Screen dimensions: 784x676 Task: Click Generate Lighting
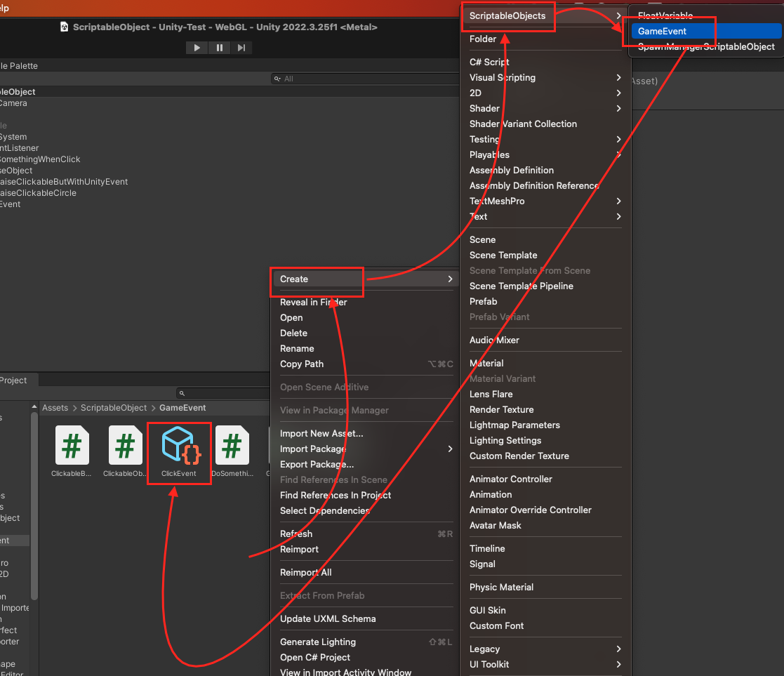pyautogui.click(x=366, y=642)
